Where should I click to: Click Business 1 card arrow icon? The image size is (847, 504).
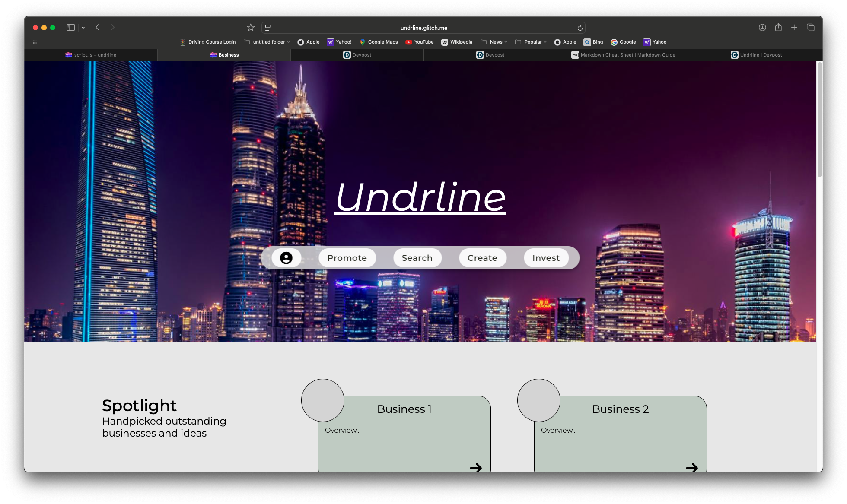[476, 467]
